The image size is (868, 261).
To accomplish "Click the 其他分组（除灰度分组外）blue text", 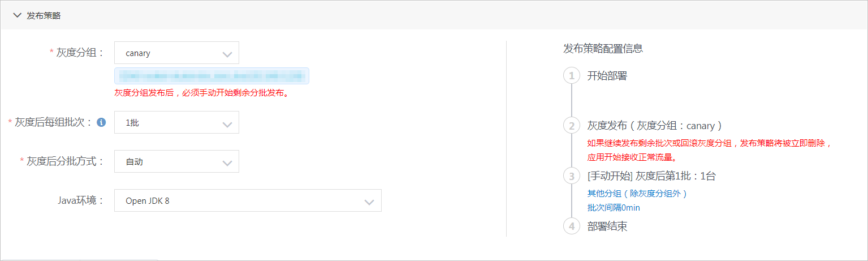I will click(637, 194).
